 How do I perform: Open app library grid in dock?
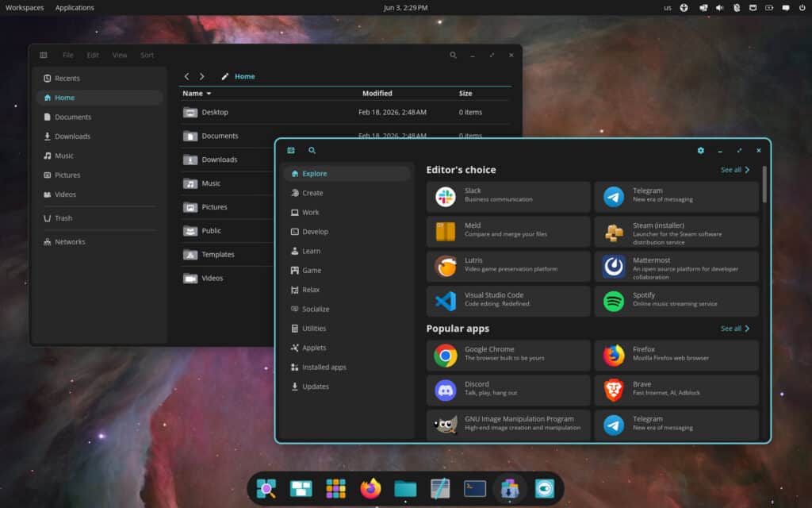coord(335,488)
